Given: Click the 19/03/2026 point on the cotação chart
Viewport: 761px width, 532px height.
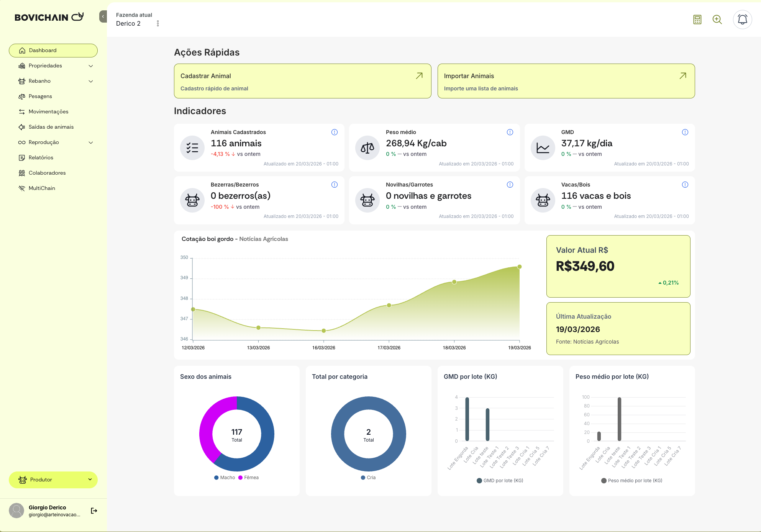Looking at the screenshot, I should (520, 267).
